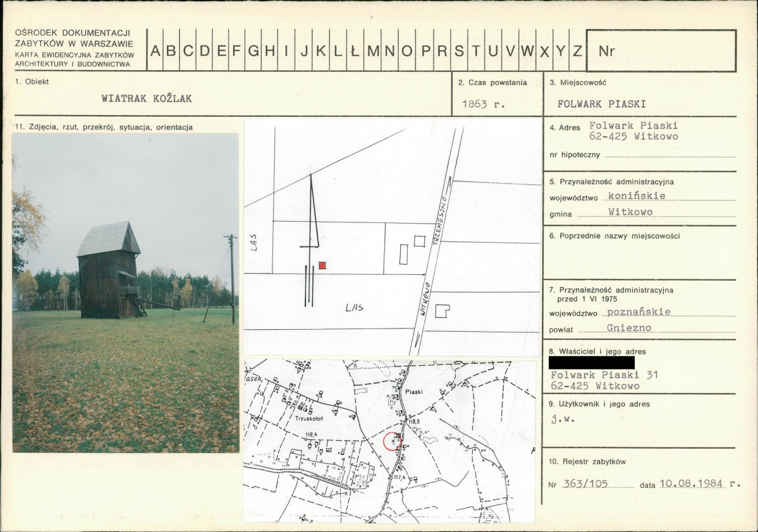Click the powiat value Gniezno

[629, 328]
